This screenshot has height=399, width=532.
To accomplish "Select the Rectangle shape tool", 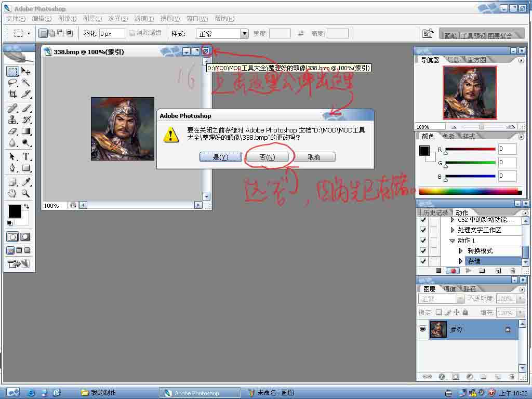I will 26,168.
